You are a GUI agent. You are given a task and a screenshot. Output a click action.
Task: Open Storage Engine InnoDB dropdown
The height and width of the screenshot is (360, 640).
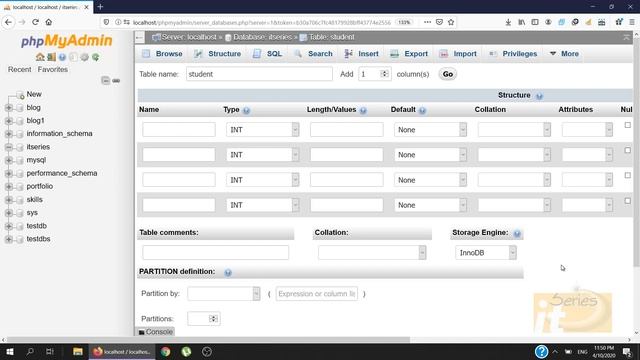pos(486,253)
